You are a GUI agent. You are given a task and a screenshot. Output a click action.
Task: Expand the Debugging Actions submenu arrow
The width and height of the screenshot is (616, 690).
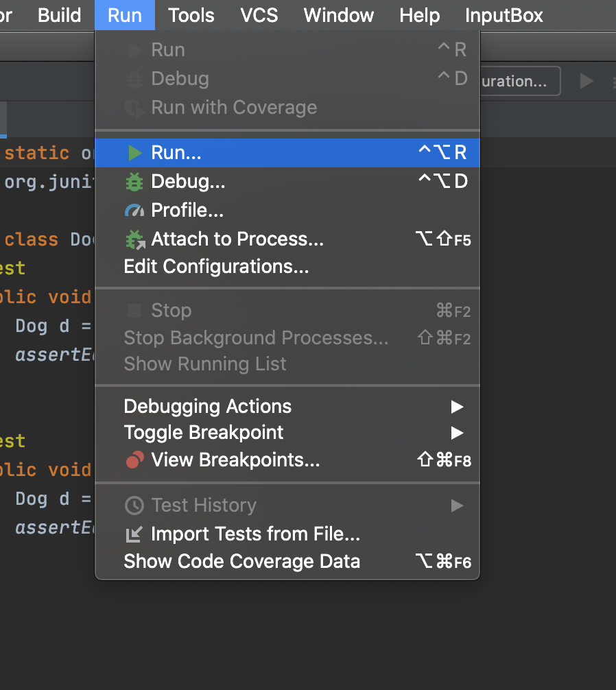pyautogui.click(x=457, y=407)
